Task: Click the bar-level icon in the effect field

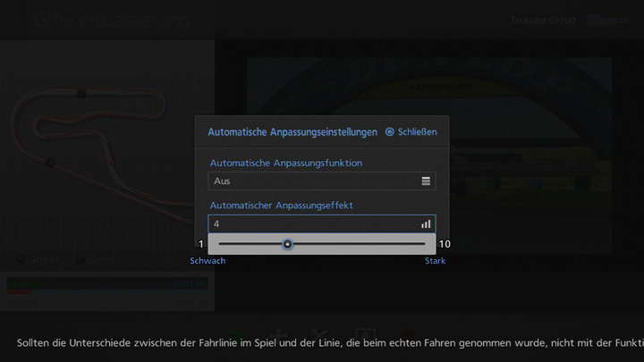Action: tap(426, 223)
